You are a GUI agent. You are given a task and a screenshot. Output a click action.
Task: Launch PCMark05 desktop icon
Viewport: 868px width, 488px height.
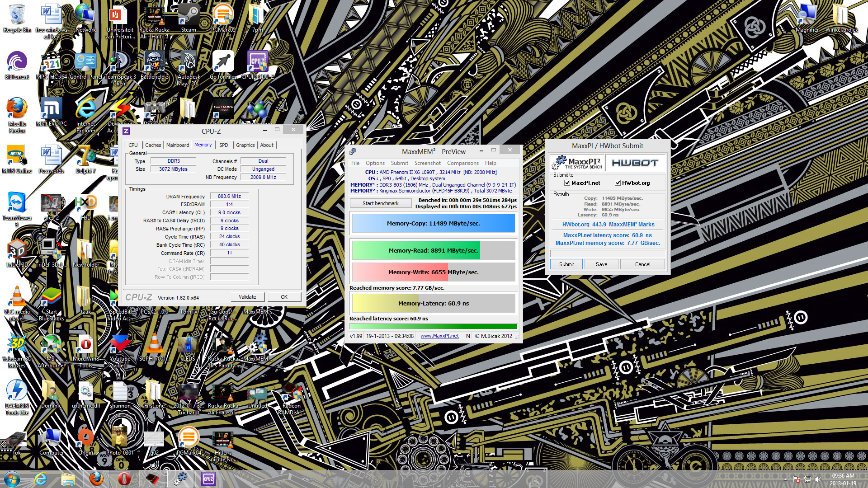(223, 18)
